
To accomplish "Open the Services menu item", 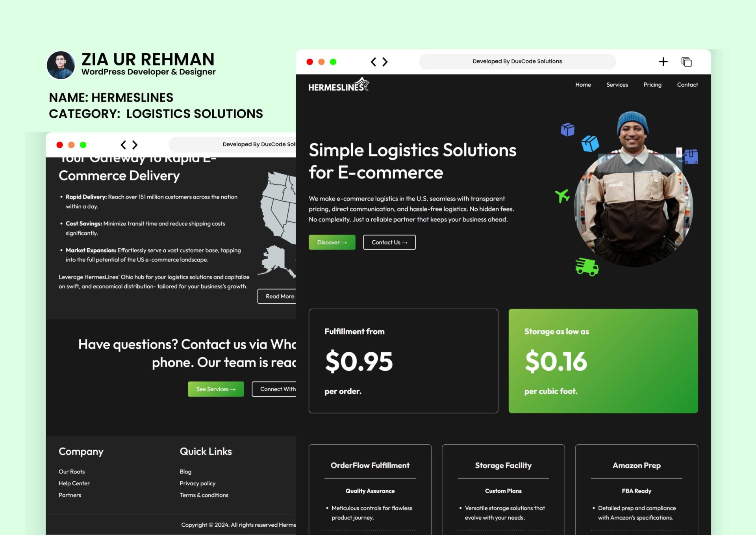I will coord(617,85).
